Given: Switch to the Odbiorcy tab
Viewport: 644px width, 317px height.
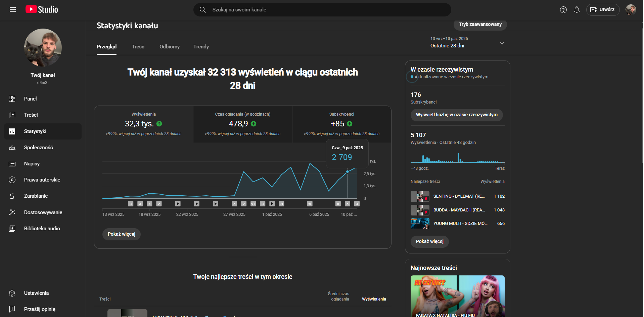Looking at the screenshot, I should click(x=169, y=47).
